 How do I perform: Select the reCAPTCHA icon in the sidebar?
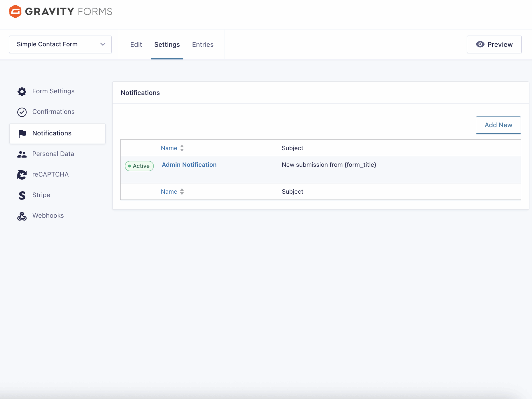coord(22,174)
